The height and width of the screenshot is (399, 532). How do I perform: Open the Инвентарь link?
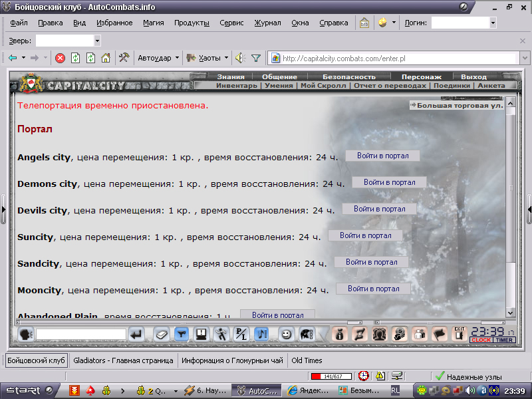237,86
